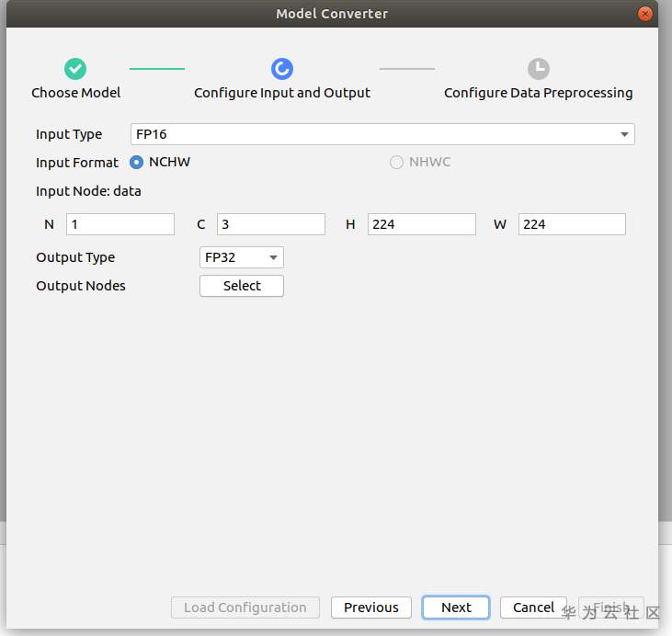Click Select button for Output Nodes

242,286
